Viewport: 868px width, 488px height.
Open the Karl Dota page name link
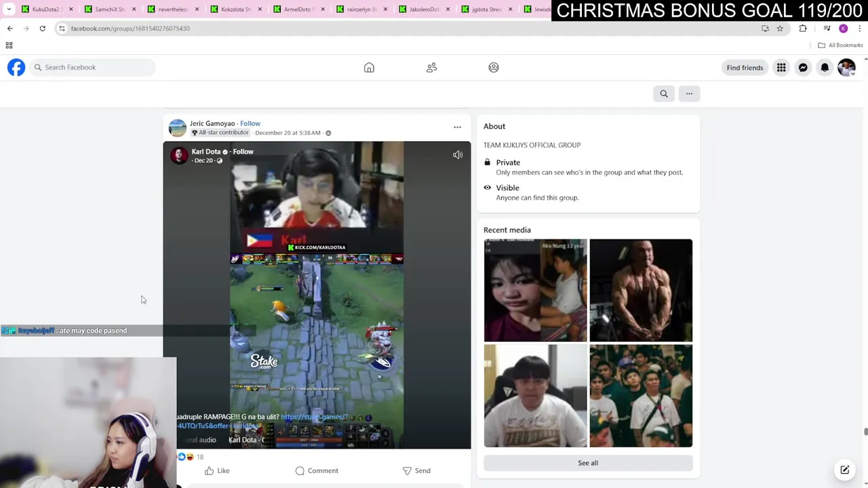[206, 152]
